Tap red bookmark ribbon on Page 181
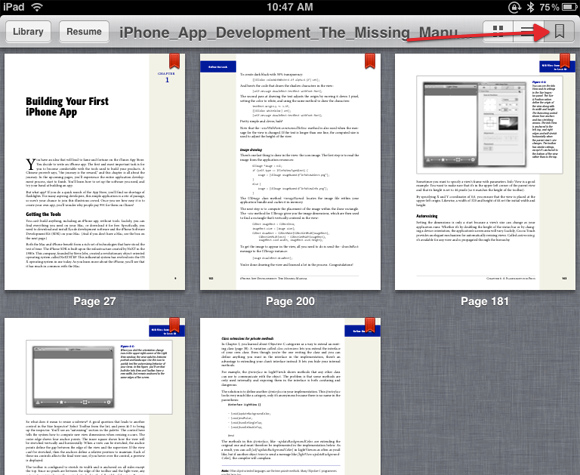 565,61
